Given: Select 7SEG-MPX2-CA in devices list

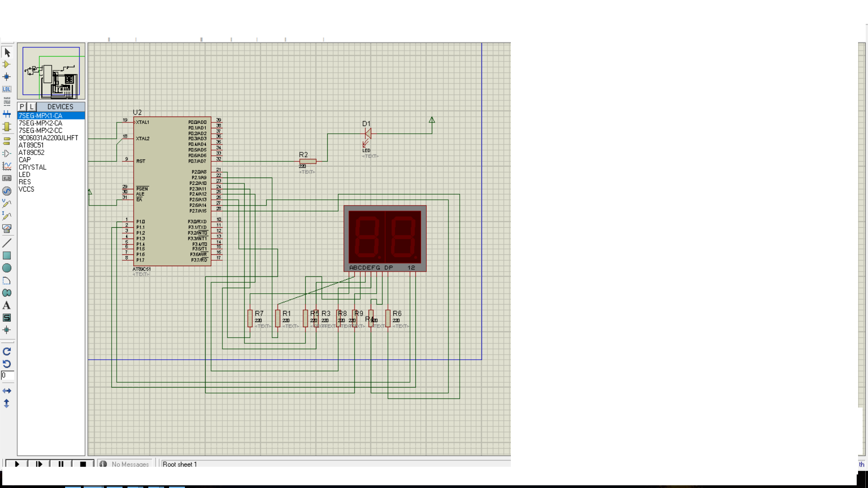Looking at the screenshot, I should point(51,123).
